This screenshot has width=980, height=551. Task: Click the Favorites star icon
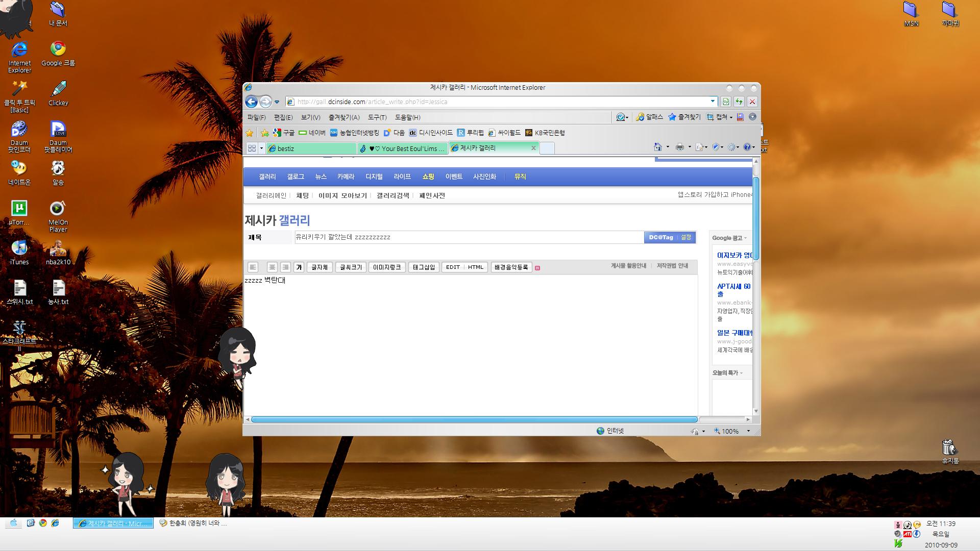[x=250, y=133]
